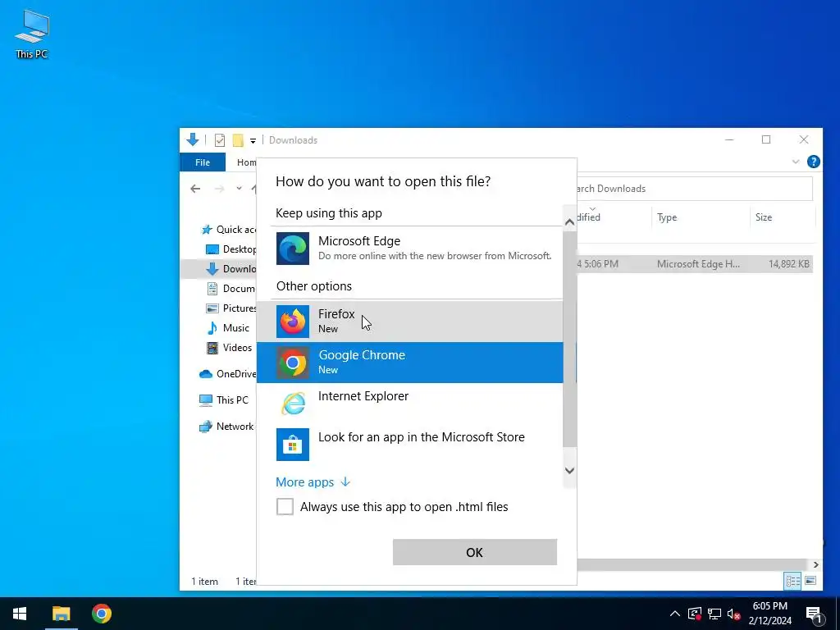Click the app list vertical scrollbar thumb
This screenshot has width=840, height=630.
click(x=569, y=340)
